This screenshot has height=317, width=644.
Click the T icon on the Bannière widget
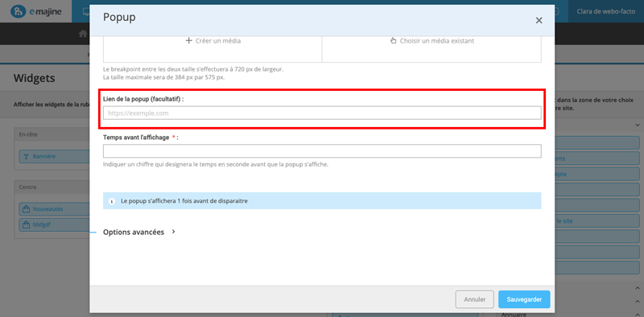click(26, 156)
